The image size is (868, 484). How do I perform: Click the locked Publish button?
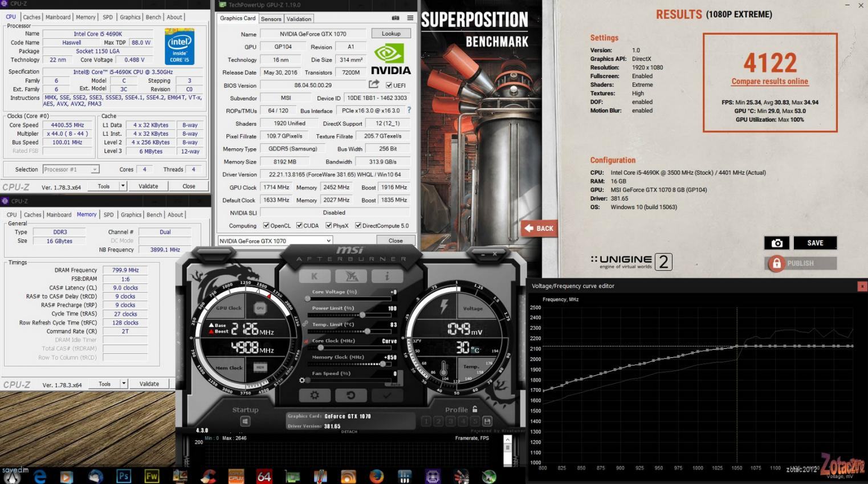[x=800, y=263]
